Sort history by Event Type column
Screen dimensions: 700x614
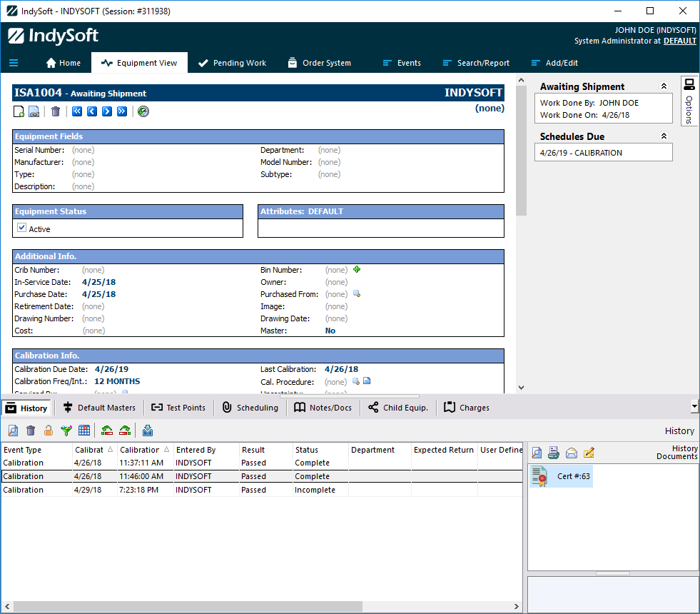[23, 450]
